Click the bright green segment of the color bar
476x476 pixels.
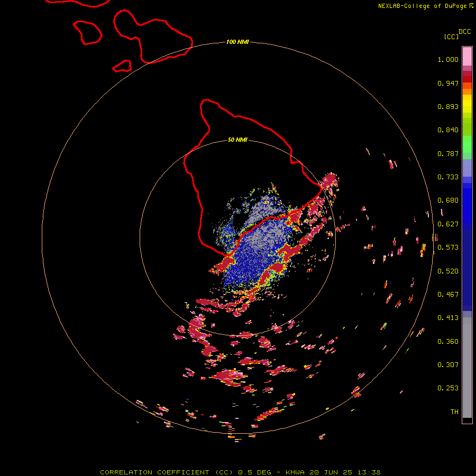(x=467, y=144)
